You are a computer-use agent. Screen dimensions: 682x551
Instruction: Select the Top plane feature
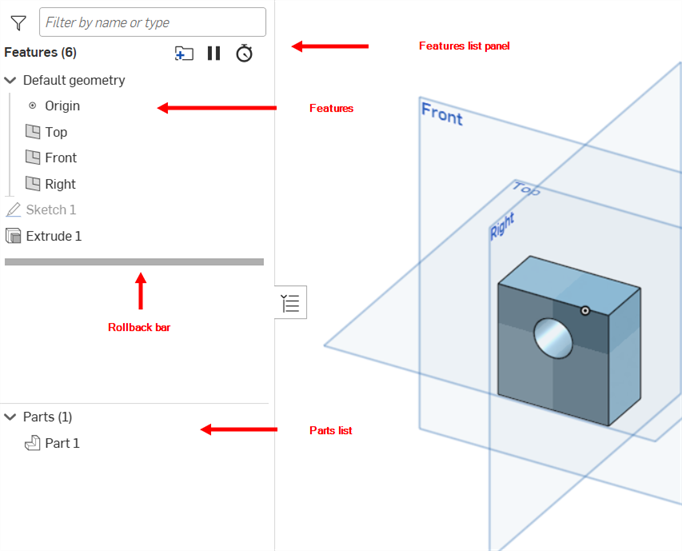click(x=56, y=132)
